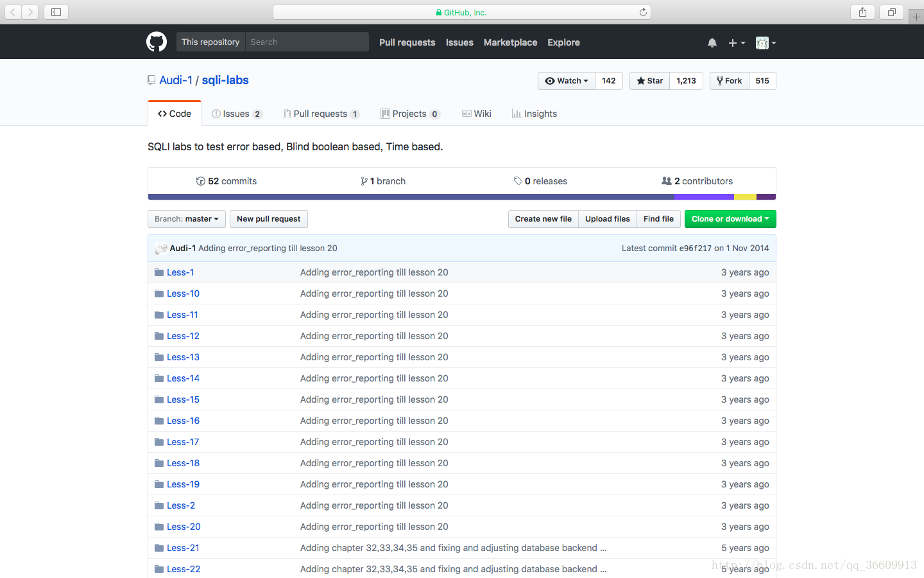Image resolution: width=924 pixels, height=578 pixels.
Task: Click the Less-17 folder icon
Action: 159,442
